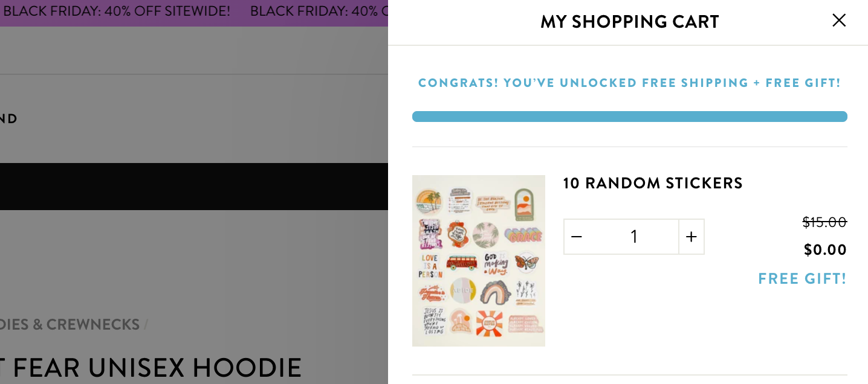Decrease the sticker quantity with minus
Screen dimensions: 868x384
(577, 237)
